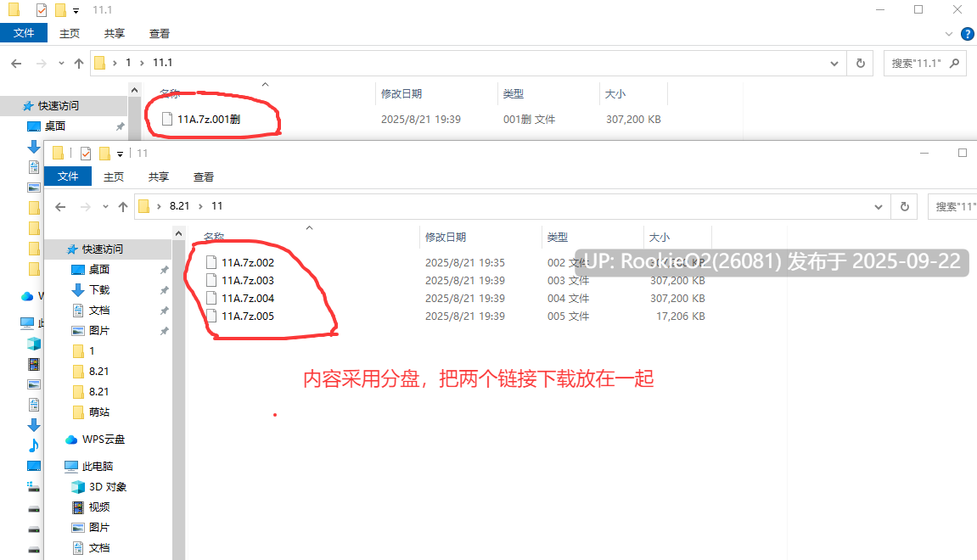Open pinned 文档 under quick access in 11 window

point(99,311)
